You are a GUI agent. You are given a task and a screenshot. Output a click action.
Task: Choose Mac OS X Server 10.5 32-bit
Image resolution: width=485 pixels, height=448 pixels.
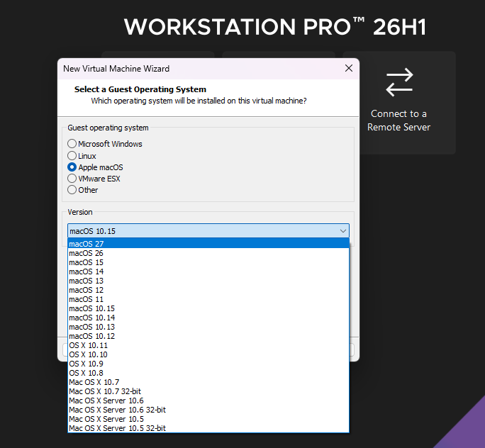tap(208, 429)
